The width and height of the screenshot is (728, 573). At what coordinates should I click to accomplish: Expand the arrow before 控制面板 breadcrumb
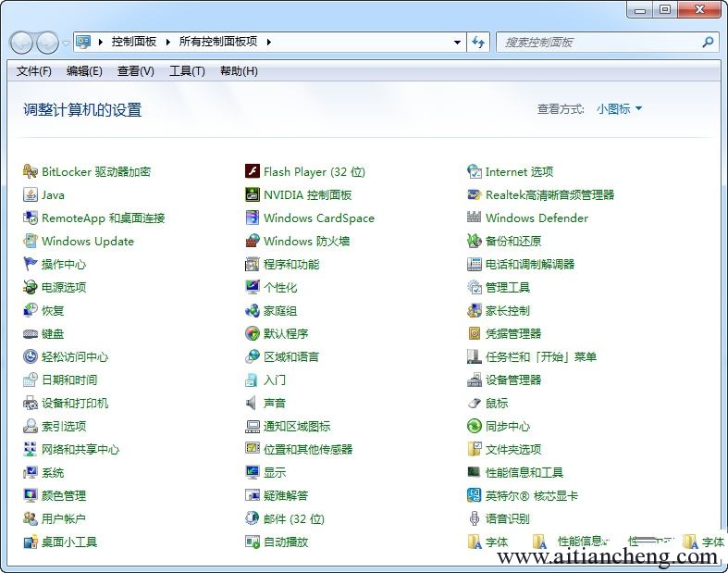100,42
